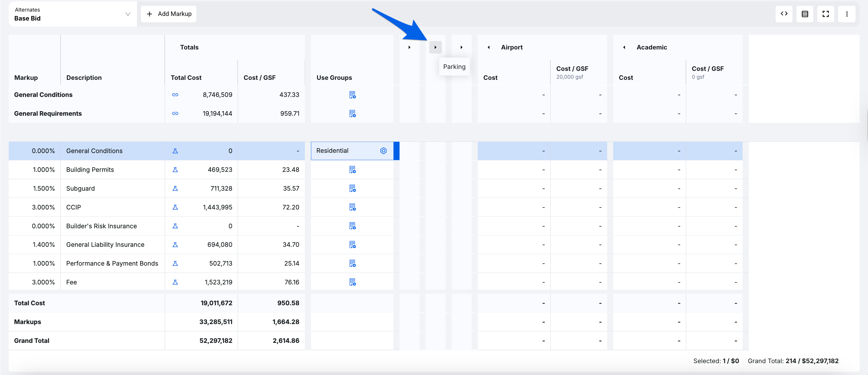This screenshot has height=375, width=868.
Task: Click link icon in General Requirements total
Action: click(x=175, y=113)
